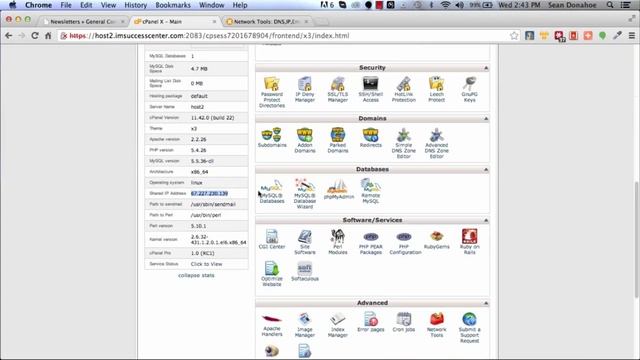Select the cPanel X Main tab
This screenshot has width=640, height=360.
tap(175, 22)
